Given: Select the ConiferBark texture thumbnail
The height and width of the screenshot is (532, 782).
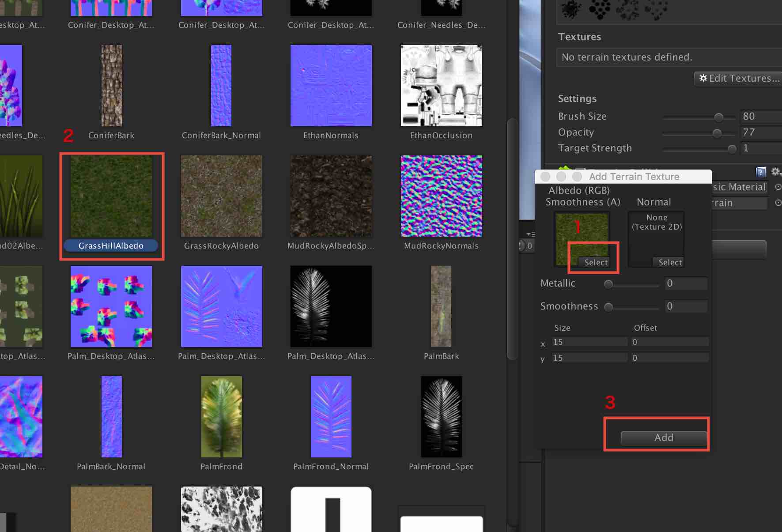Looking at the screenshot, I should [x=111, y=86].
